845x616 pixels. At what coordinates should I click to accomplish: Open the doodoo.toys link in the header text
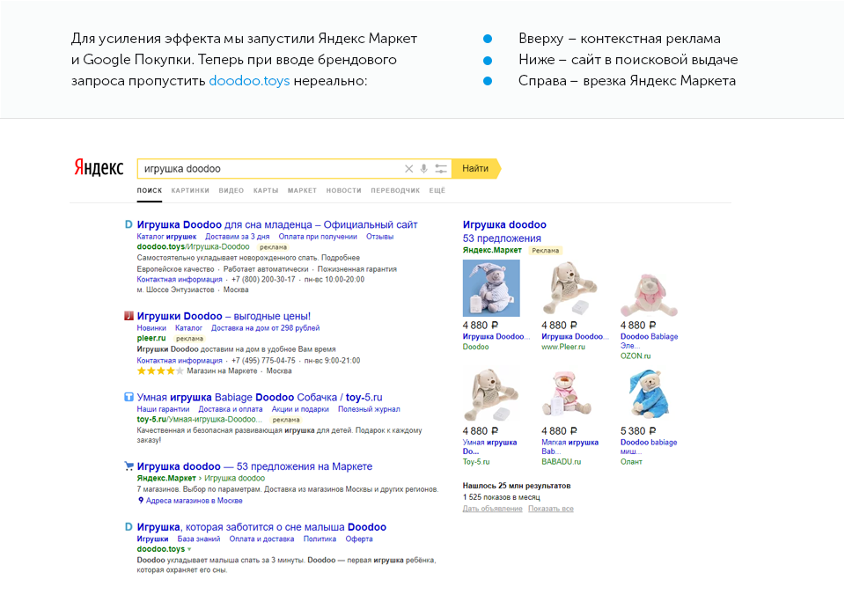point(249,81)
